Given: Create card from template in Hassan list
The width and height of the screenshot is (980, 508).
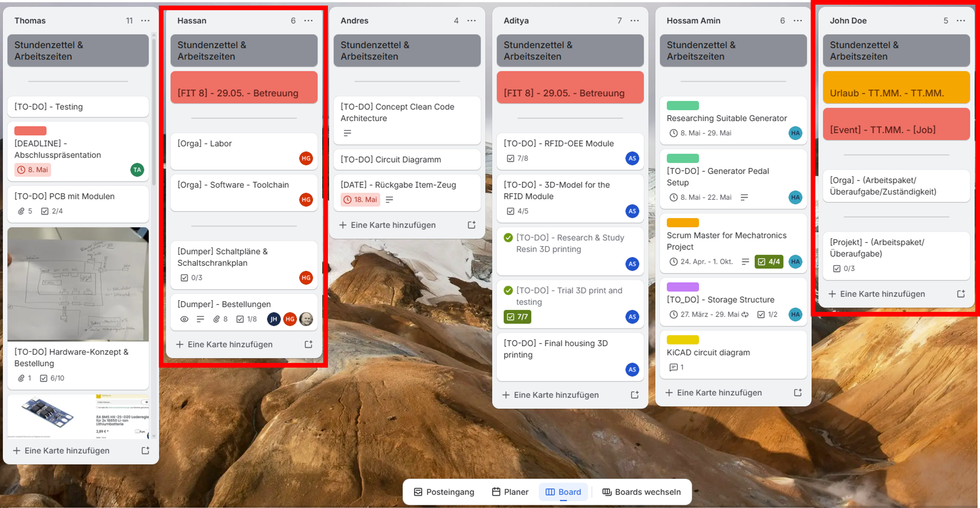Looking at the screenshot, I should [309, 345].
